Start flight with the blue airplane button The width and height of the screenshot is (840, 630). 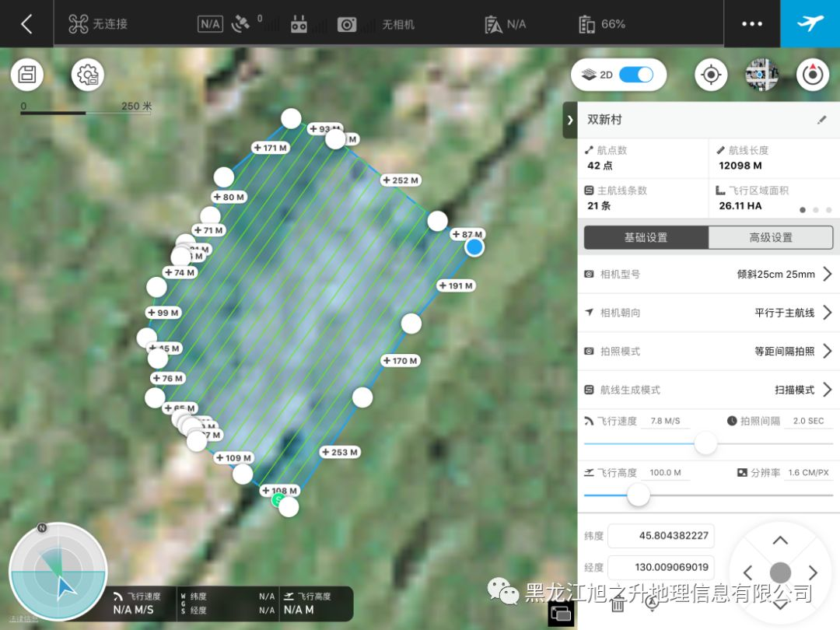[x=810, y=23]
